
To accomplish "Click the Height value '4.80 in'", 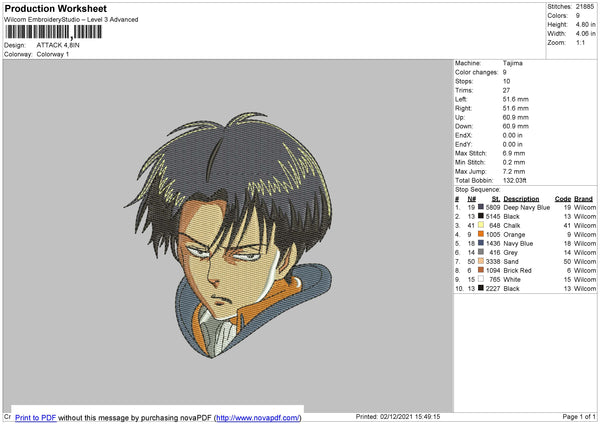I will point(585,24).
